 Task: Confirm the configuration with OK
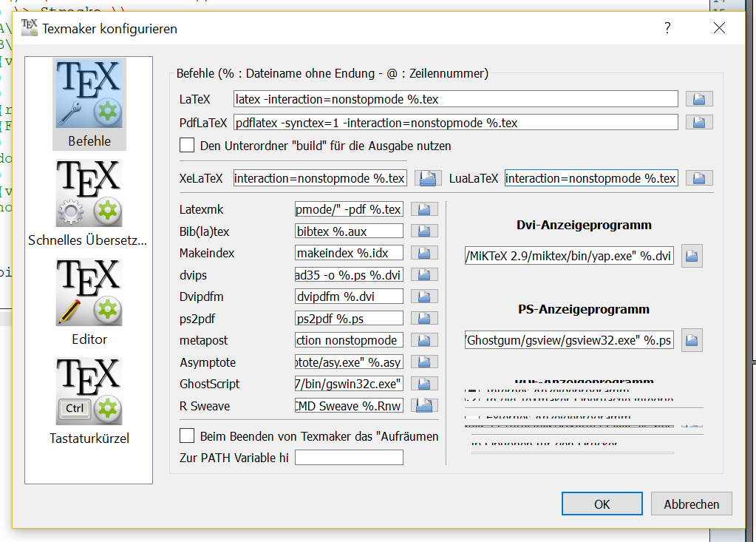pyautogui.click(x=602, y=504)
